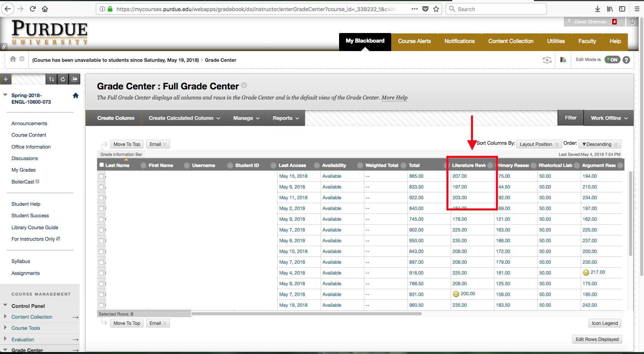The width and height of the screenshot is (644, 354).
Task: Click the course home icon in sidebar
Action: click(x=76, y=96)
